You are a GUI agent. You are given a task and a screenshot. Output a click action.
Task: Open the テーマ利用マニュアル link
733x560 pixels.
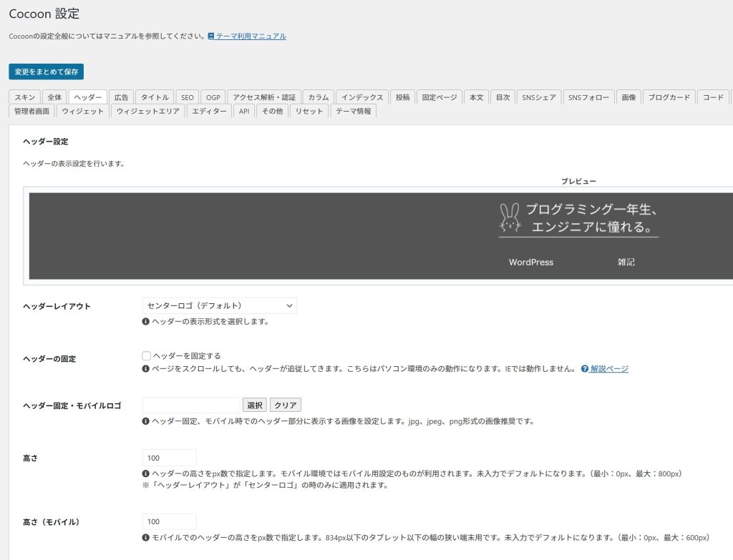click(251, 36)
